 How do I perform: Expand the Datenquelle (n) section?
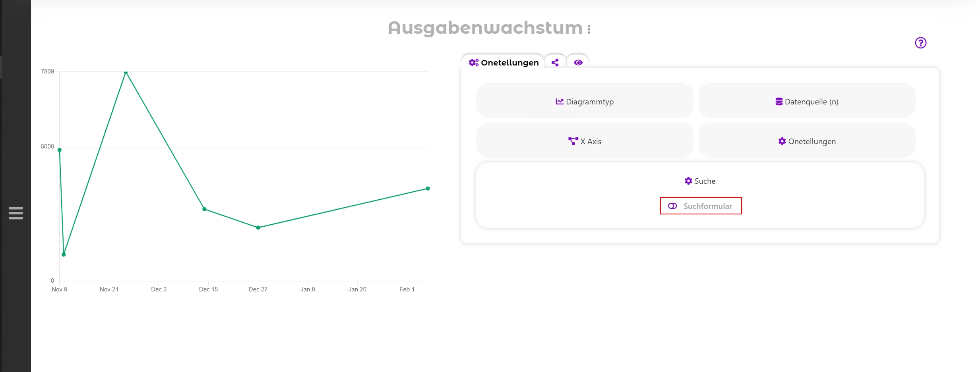click(x=807, y=102)
